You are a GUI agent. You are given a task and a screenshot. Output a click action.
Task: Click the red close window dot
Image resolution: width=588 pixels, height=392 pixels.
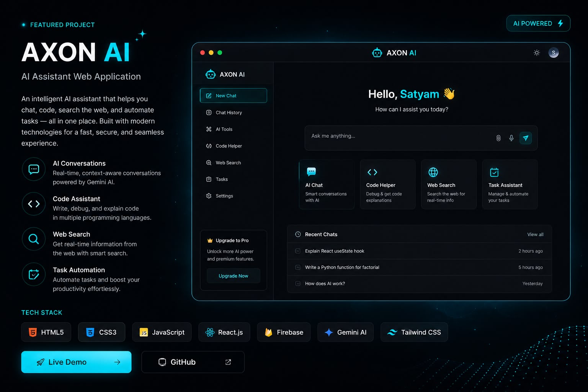pos(203,53)
